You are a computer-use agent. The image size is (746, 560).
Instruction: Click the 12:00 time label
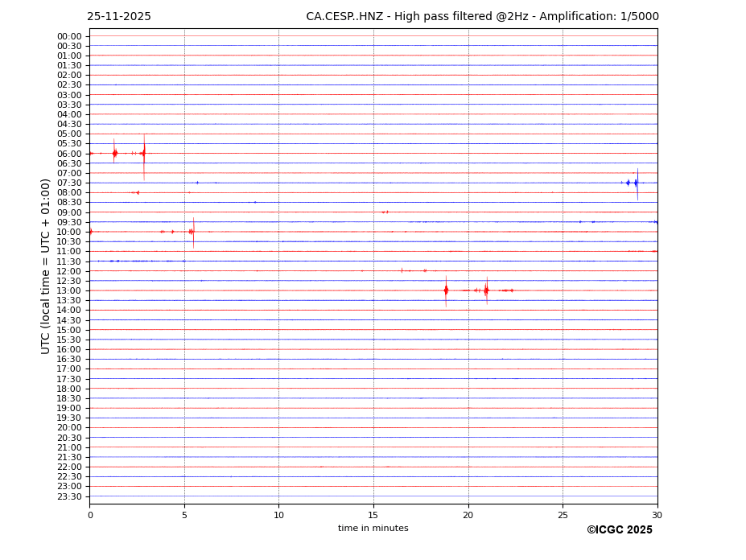[69, 271]
